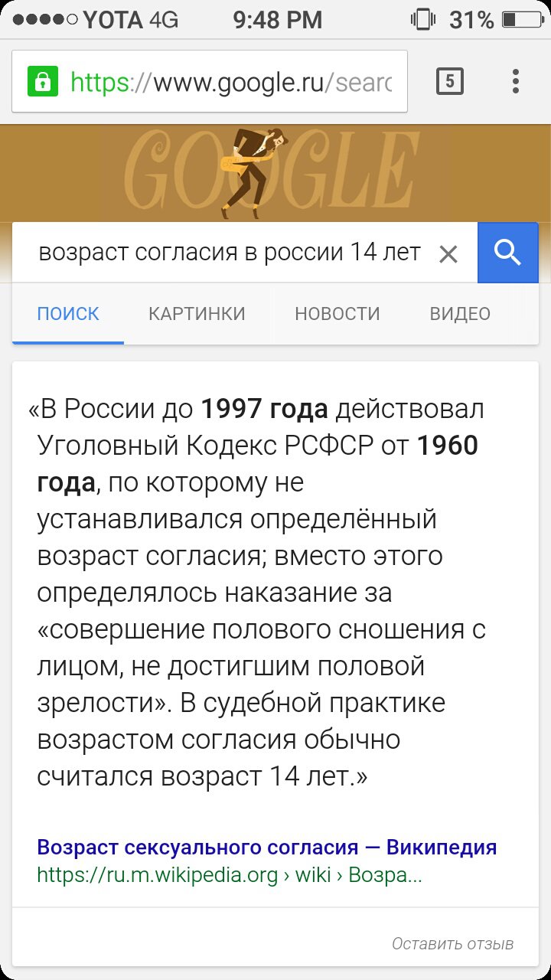The height and width of the screenshot is (980, 551).
Task: Open the Возраст сексуального согласия — Википедия link
Action: 267,847
